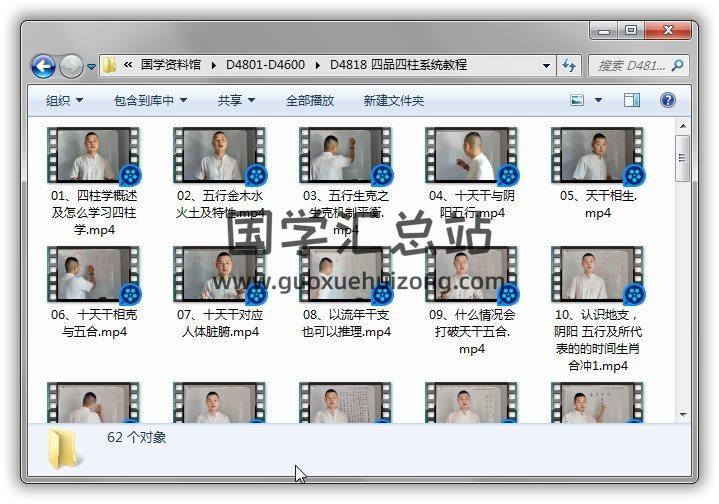
Task: Minimize the explorer window
Action: pyautogui.click(x=604, y=31)
